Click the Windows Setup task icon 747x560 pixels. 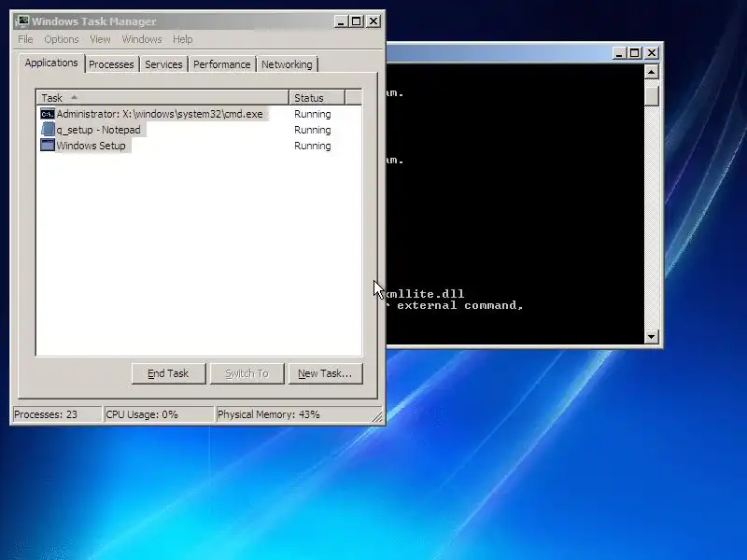click(48, 146)
